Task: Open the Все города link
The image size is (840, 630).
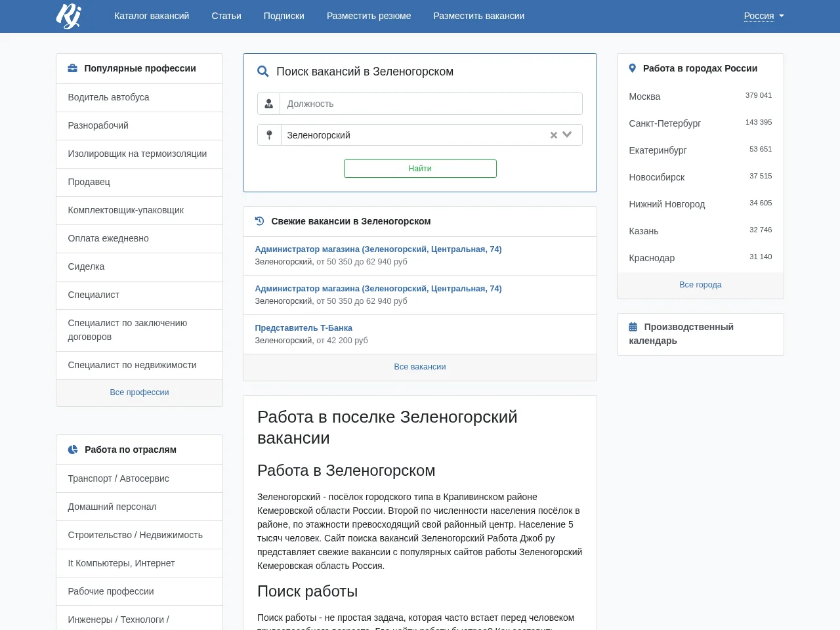Action: click(x=700, y=285)
